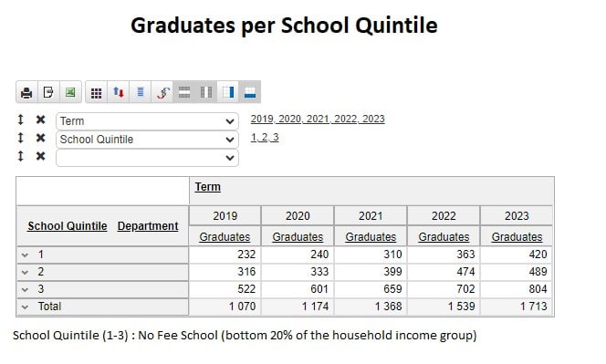This screenshot has width=606, height=364.
Task: Toggle the column stripes icon
Action: point(206,92)
